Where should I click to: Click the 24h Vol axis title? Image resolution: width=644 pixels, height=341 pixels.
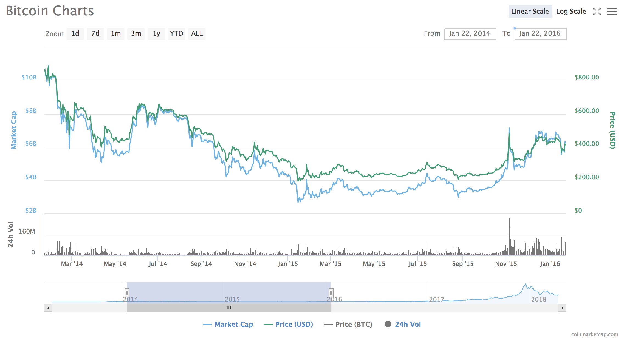pos(10,234)
